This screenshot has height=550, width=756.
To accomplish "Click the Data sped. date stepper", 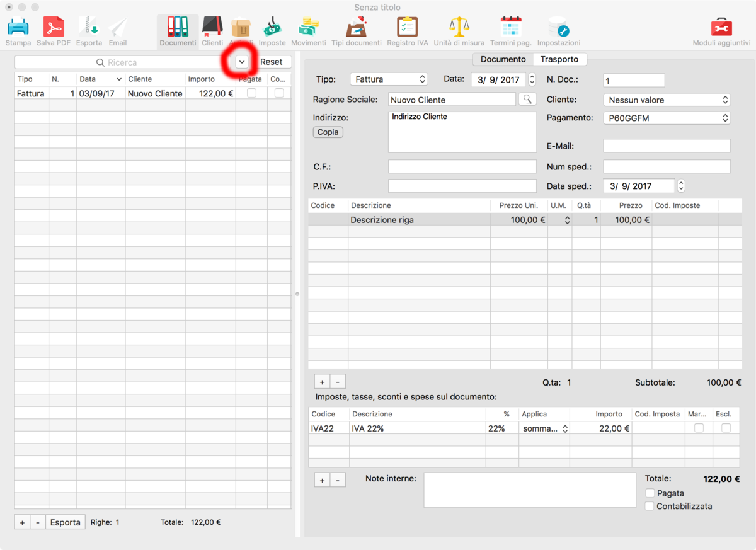I will [x=681, y=186].
